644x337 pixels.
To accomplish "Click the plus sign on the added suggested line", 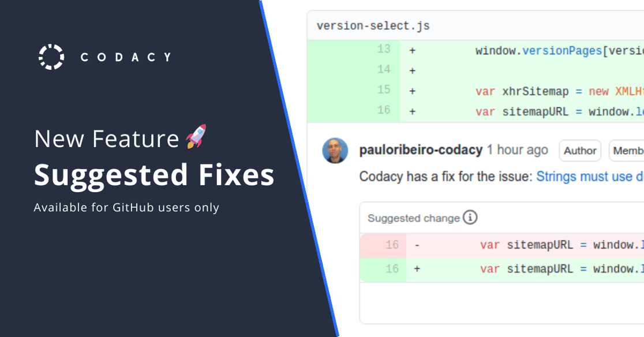I will 417,269.
